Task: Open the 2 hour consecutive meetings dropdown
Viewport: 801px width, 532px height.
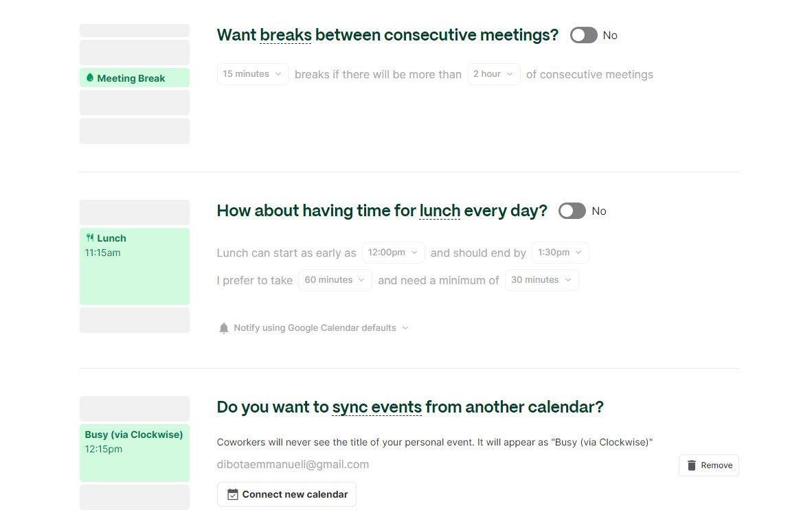Action: [x=493, y=74]
